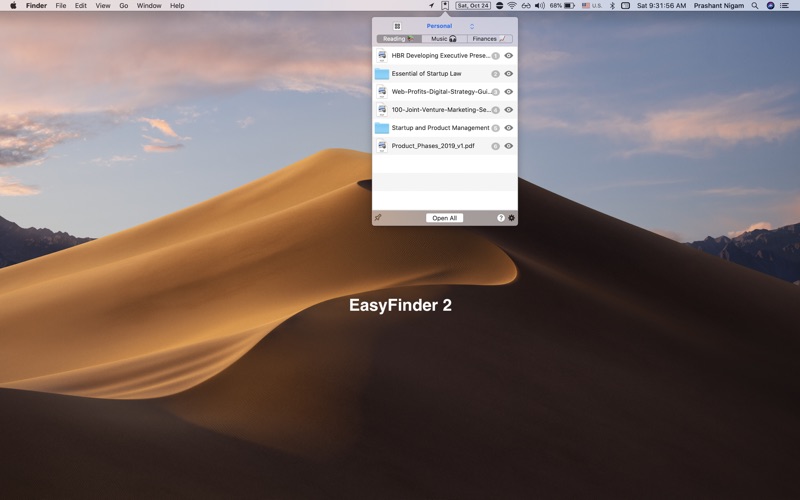
Task: Select Product_Phases_2019_v1.pdf entry name
Action: 433,146
